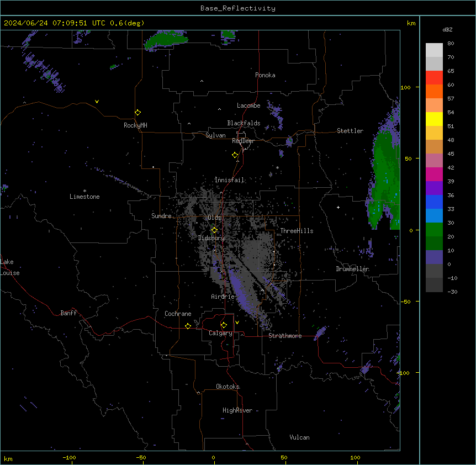
Task: Click the Stettler city label
Action: coord(350,131)
